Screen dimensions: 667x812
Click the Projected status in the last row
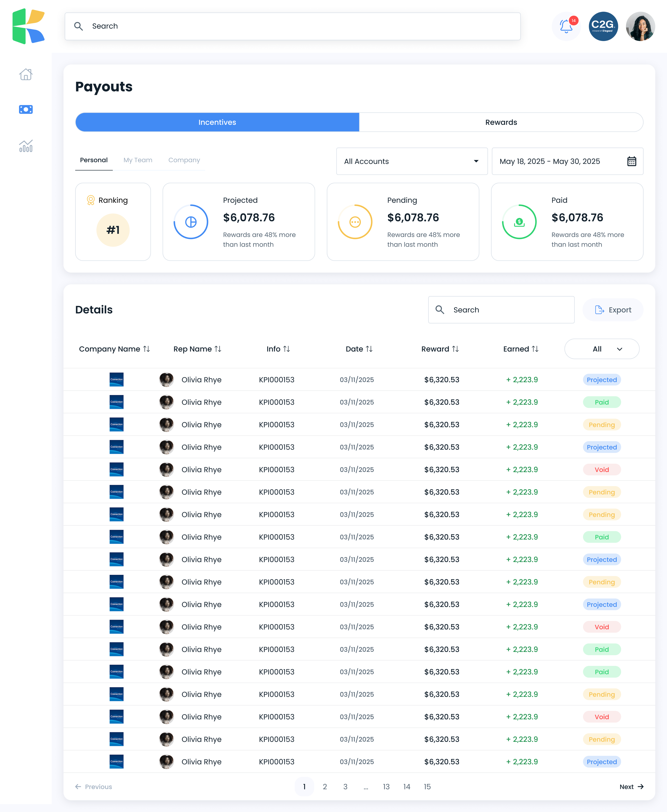602,762
